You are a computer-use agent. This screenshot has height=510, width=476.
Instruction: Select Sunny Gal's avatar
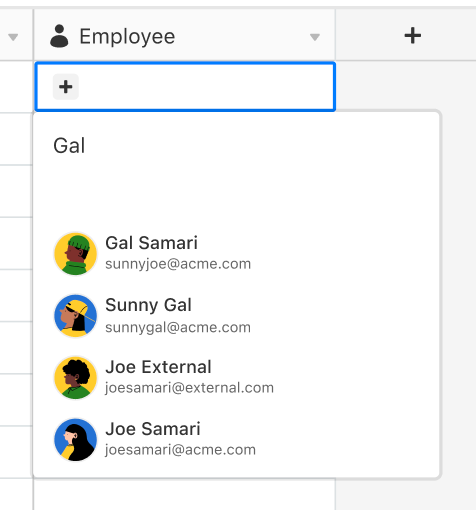(76, 315)
